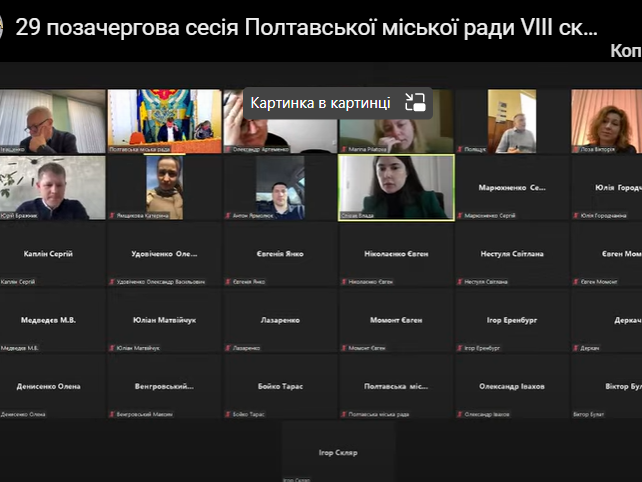Select the Ігор Скляр participant tile
The width and height of the screenshot is (642, 482).
pos(338,453)
